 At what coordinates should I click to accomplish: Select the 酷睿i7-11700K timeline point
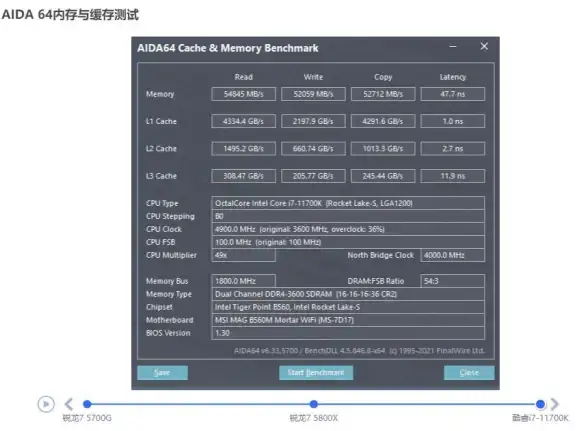tap(540, 404)
